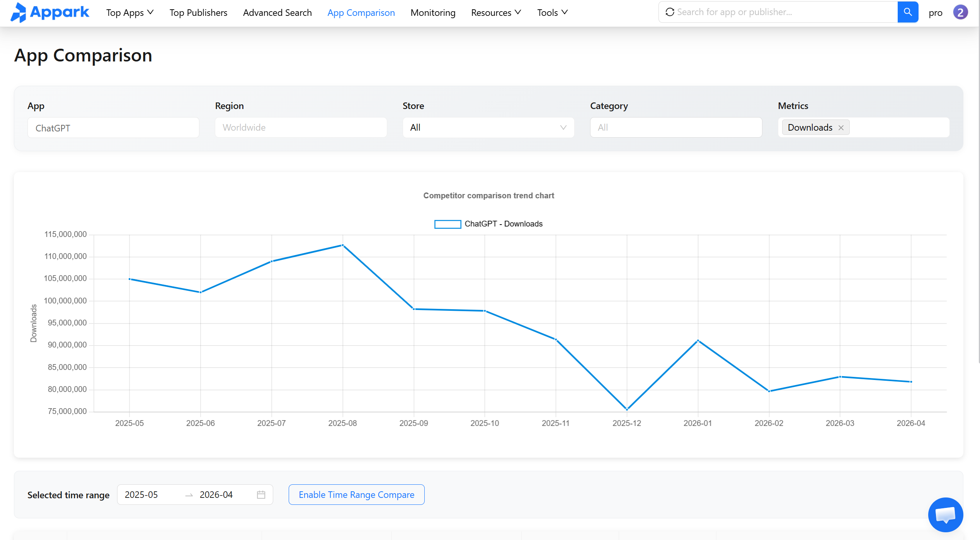Click the 2025-05 data point on chart
980x540 pixels.
pos(129,279)
